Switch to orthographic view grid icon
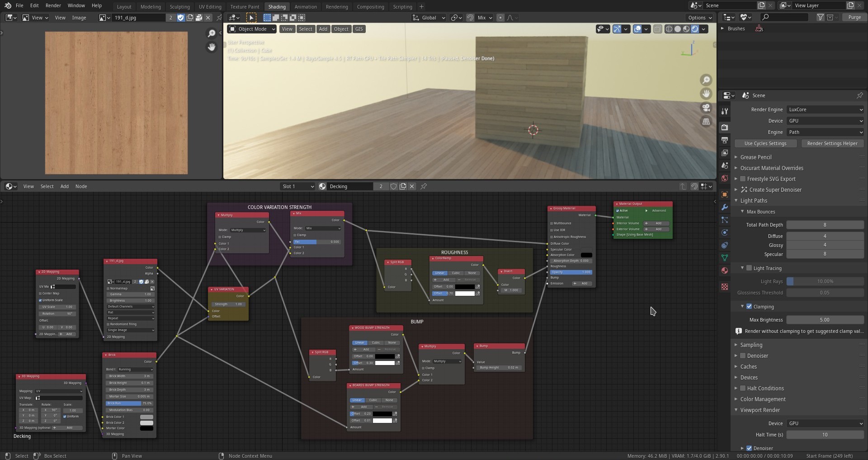This screenshot has width=868, height=460. tap(706, 121)
